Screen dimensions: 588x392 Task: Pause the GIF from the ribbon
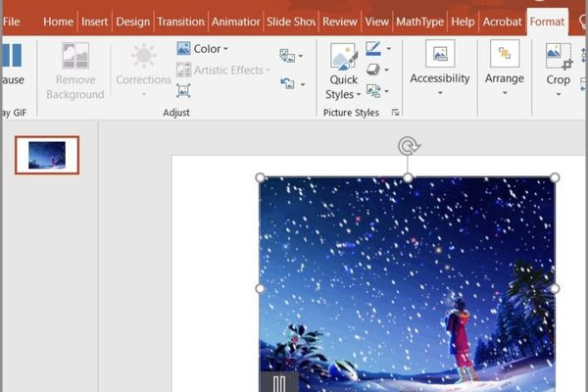[x=13, y=64]
